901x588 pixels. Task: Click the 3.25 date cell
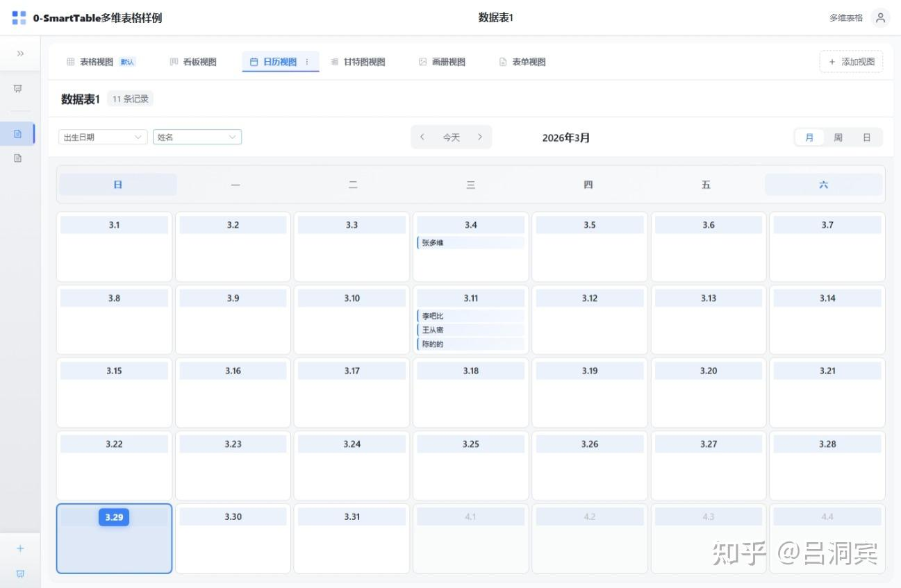pos(470,466)
